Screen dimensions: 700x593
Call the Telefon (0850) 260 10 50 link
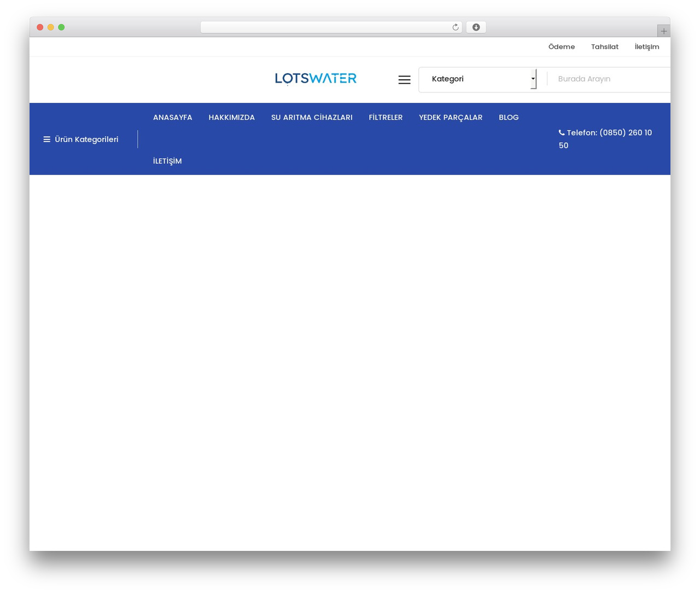(x=605, y=139)
